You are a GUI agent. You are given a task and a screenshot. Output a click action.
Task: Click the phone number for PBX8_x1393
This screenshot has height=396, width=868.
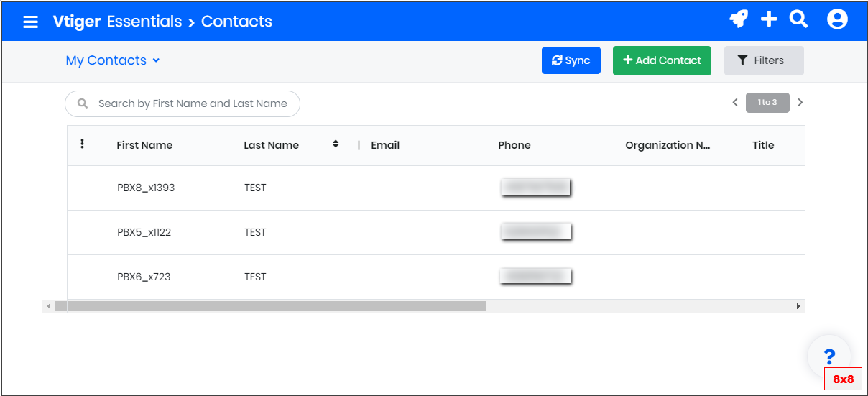point(535,188)
